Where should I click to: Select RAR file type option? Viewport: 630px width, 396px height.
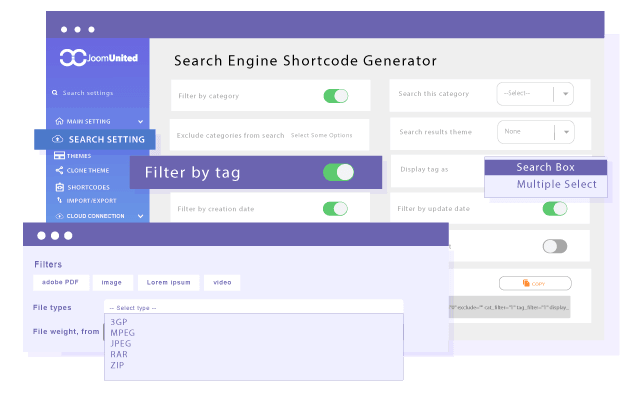(119, 355)
